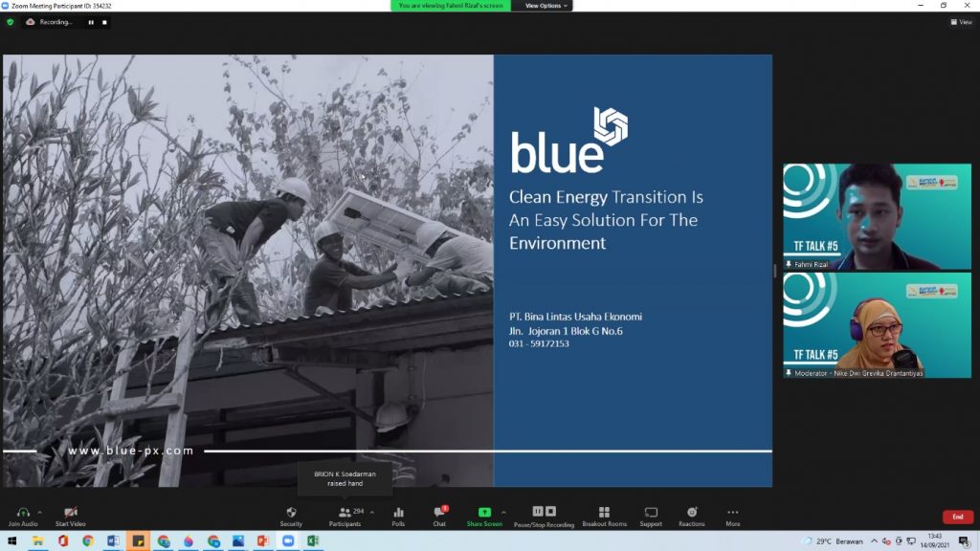Click the Start Video camera icon
This screenshot has width=980, height=551.
coord(71,513)
